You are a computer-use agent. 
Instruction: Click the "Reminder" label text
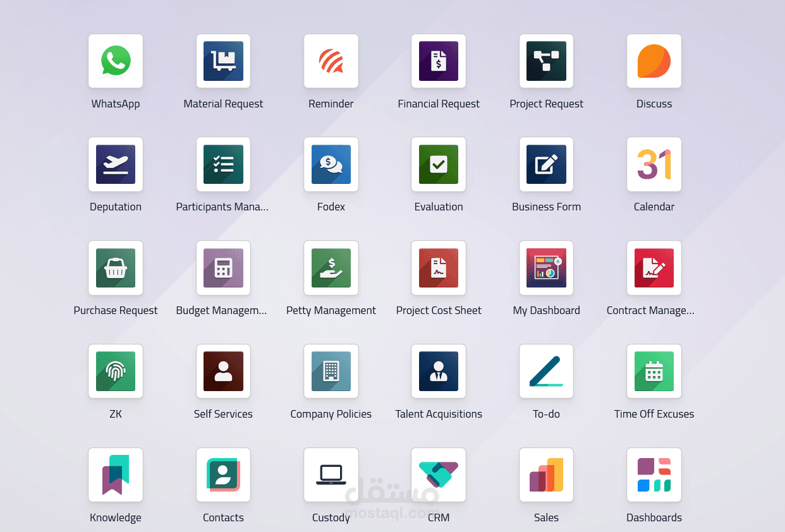coord(331,104)
